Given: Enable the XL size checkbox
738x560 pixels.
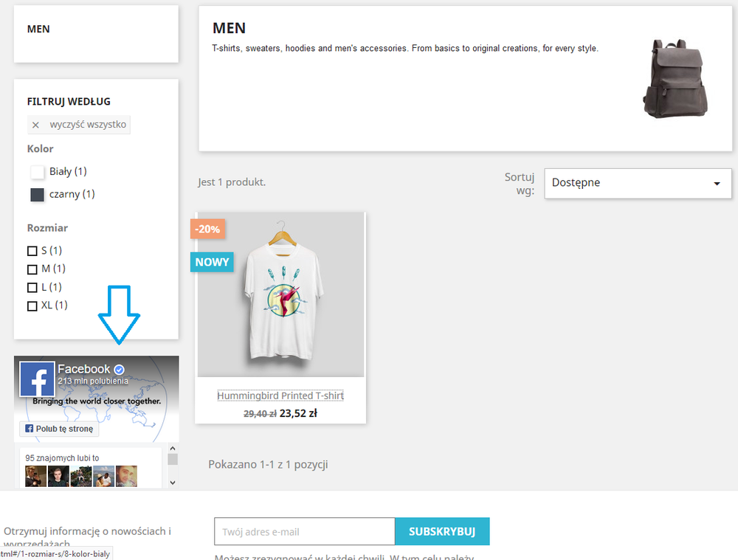Looking at the screenshot, I should click(32, 305).
